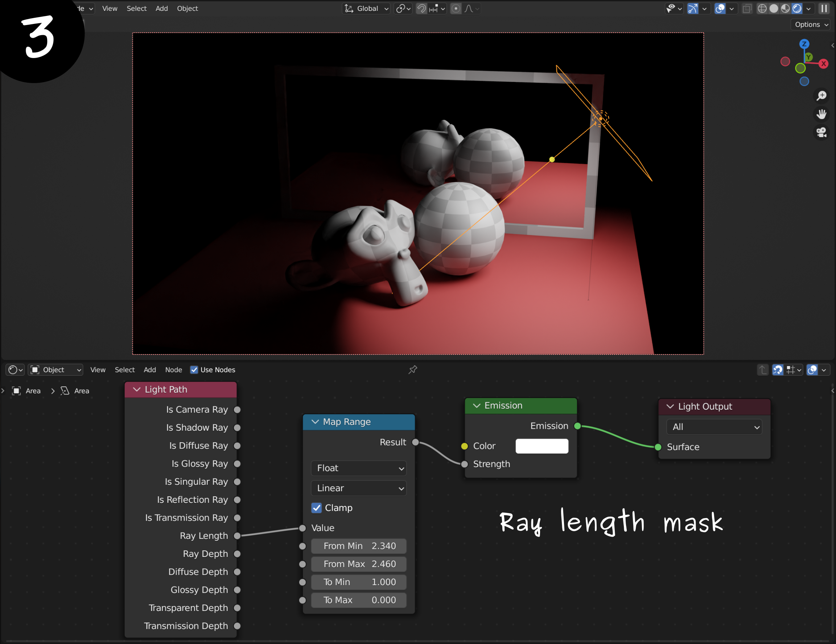
Task: Open the pivot point icon menu
Action: click(x=403, y=8)
